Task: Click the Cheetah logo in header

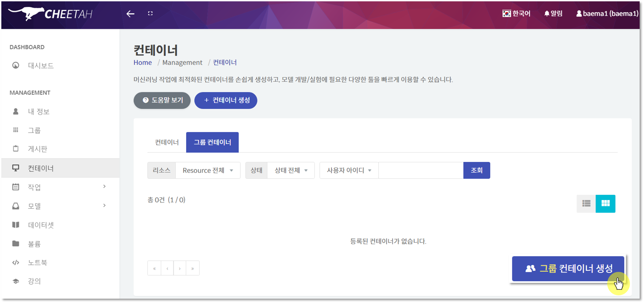Action: (50, 14)
